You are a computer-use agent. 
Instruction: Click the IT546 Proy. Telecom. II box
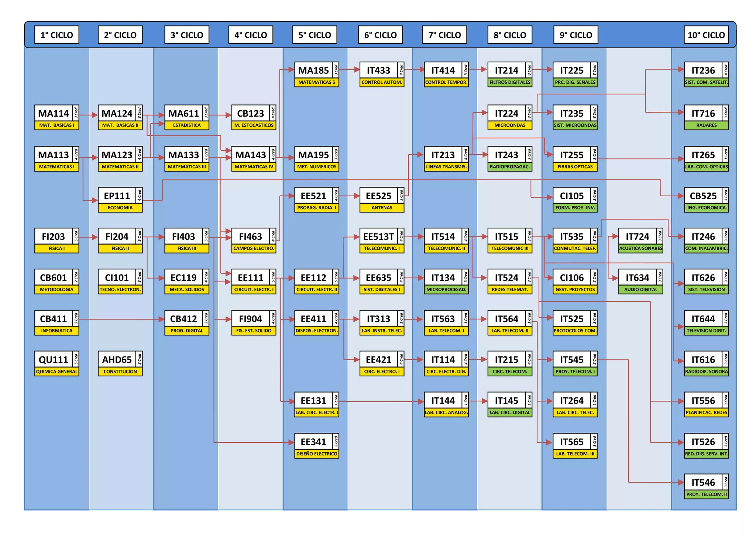pyautogui.click(x=706, y=486)
